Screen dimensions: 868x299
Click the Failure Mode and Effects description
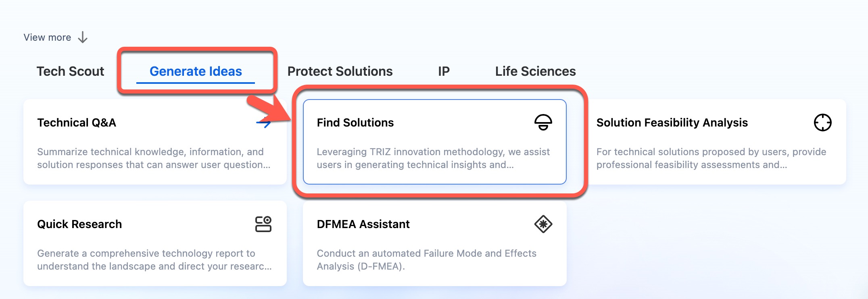426,260
